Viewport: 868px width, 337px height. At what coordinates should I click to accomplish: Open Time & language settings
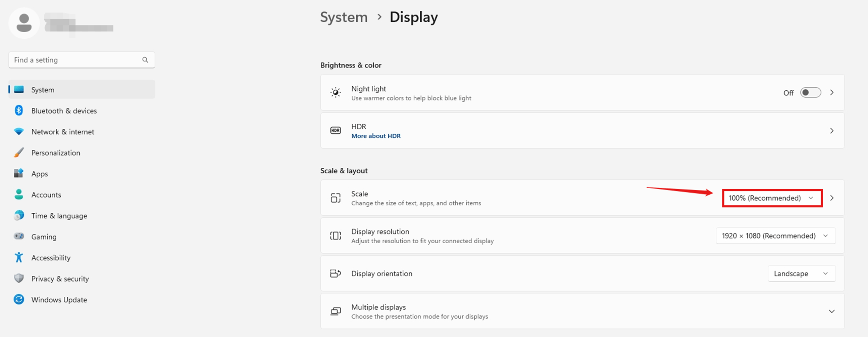[59, 216]
